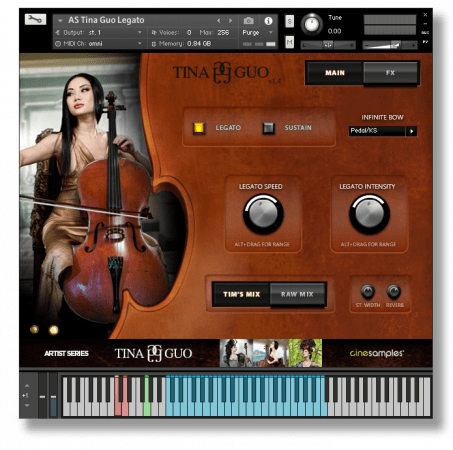This screenshot has height=450, width=453.
Task: Click volume plus button in header
Action: point(413,45)
